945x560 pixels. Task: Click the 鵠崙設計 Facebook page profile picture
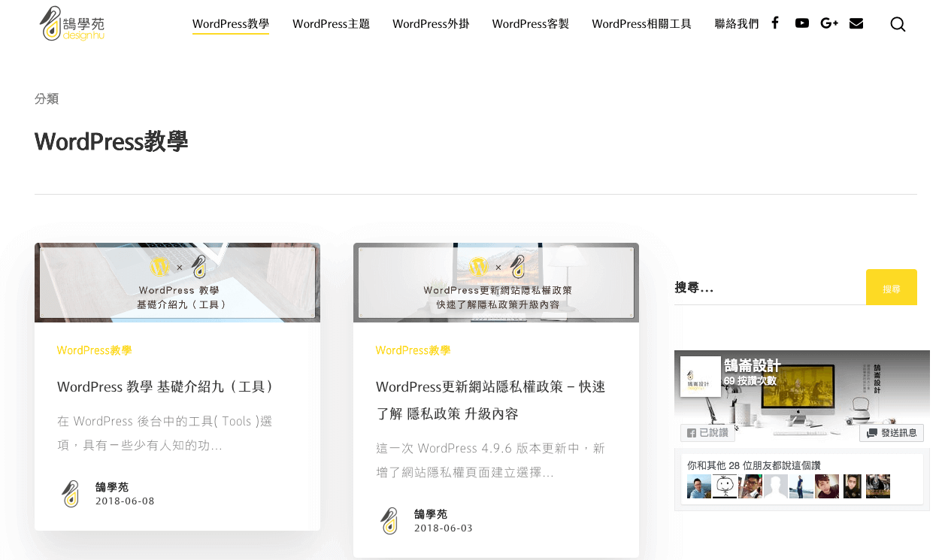pyautogui.click(x=700, y=376)
